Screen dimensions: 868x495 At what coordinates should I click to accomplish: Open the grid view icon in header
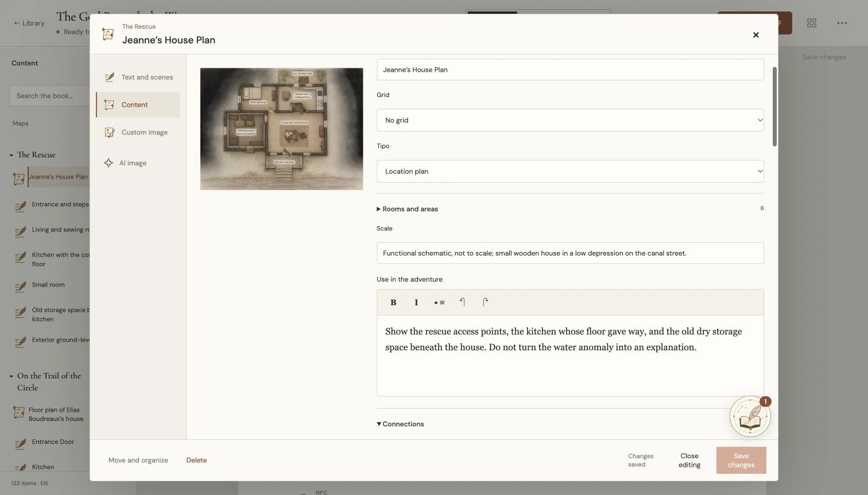[812, 23]
